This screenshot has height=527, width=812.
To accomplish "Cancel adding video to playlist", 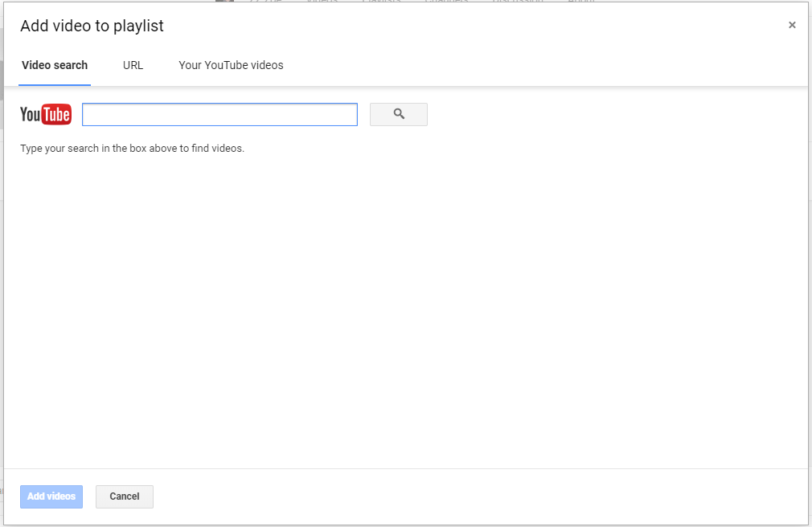I will (x=125, y=496).
